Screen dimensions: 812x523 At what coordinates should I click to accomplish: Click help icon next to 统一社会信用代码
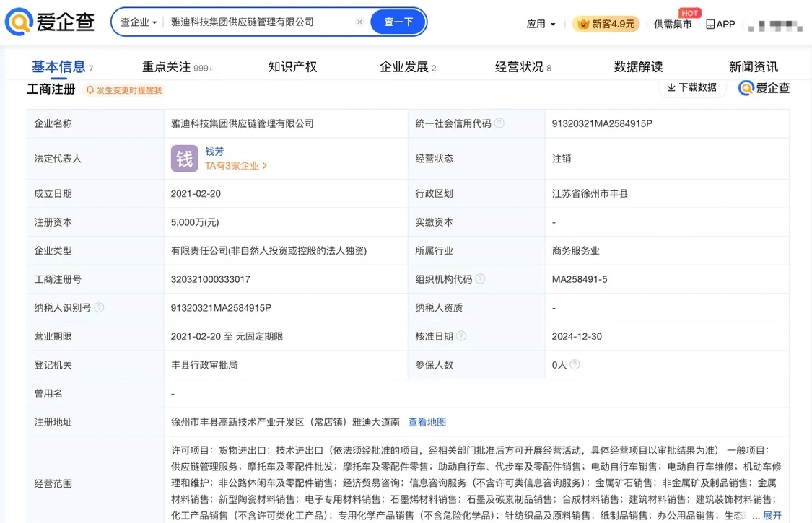tap(499, 123)
